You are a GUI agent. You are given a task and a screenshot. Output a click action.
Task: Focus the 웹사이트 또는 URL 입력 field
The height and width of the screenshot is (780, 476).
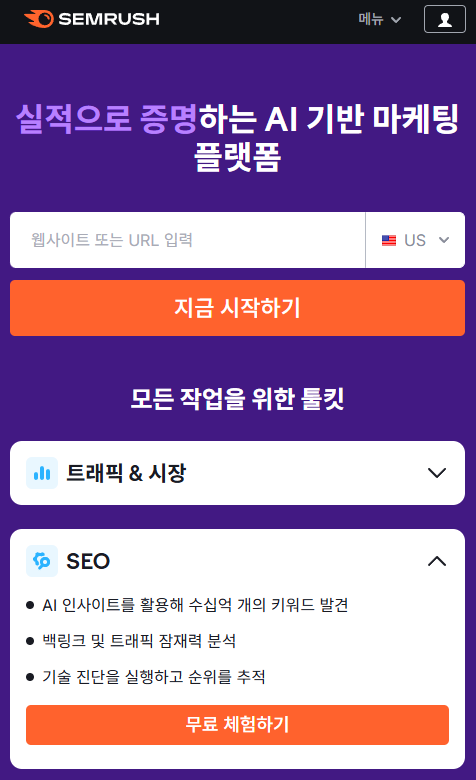pos(188,240)
